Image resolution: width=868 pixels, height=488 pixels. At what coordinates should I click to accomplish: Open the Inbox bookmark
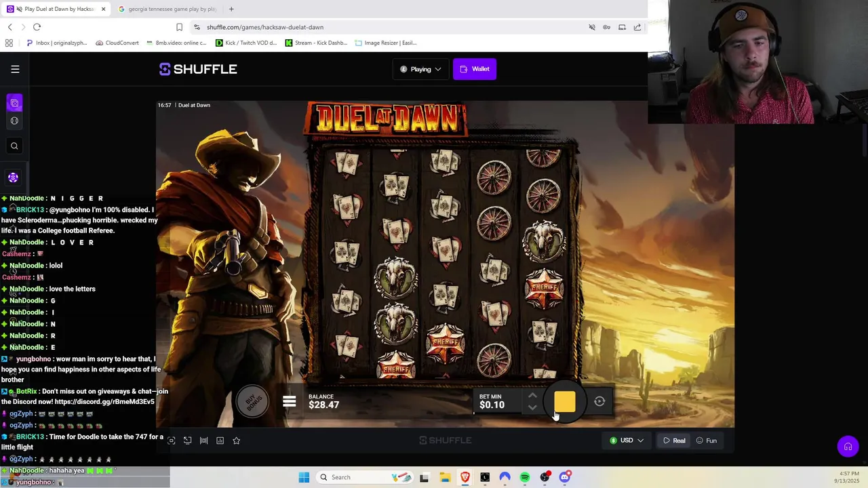pyautogui.click(x=56, y=43)
